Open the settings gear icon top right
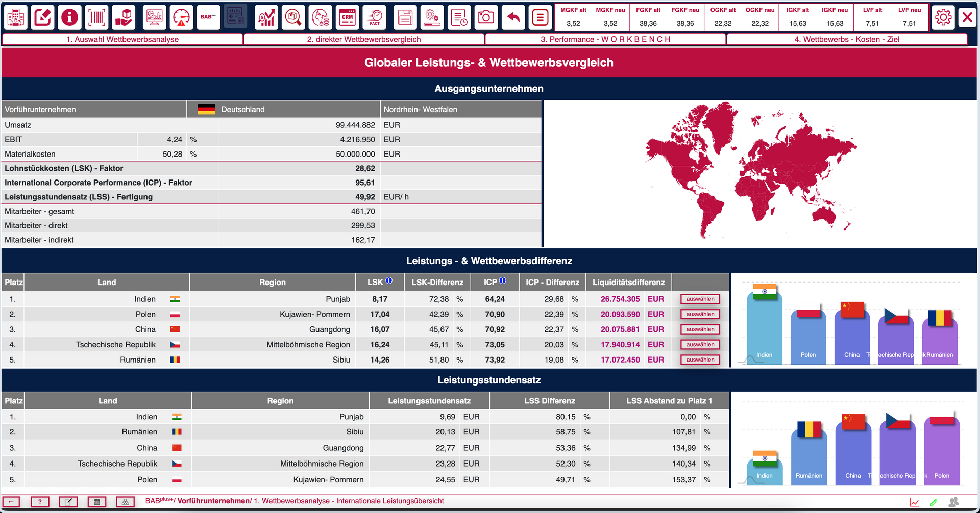Image resolution: width=980 pixels, height=513 pixels. coord(943,18)
